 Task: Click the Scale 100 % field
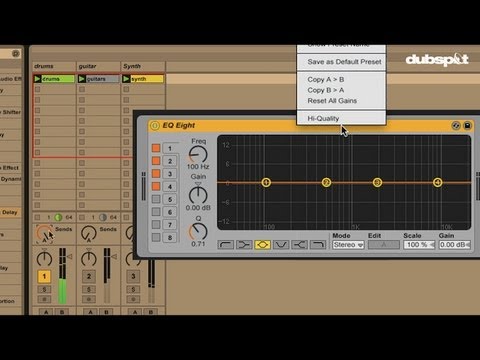click(x=419, y=245)
